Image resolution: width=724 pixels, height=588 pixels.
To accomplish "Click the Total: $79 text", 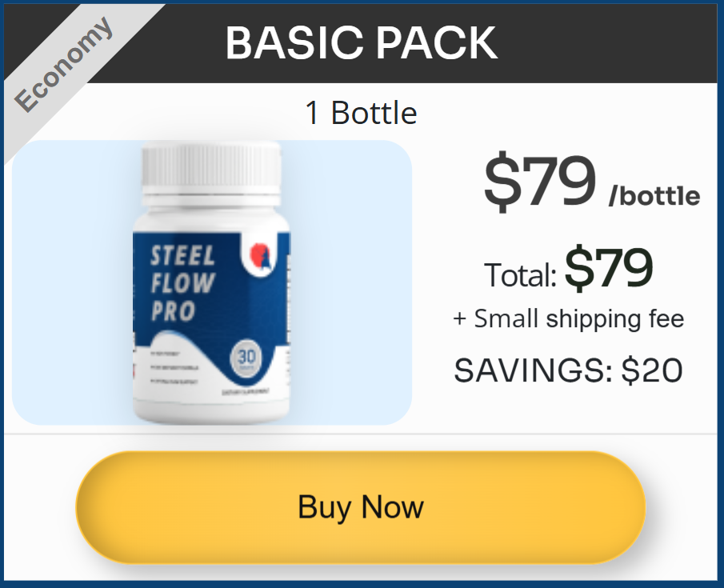I will pos(568,270).
